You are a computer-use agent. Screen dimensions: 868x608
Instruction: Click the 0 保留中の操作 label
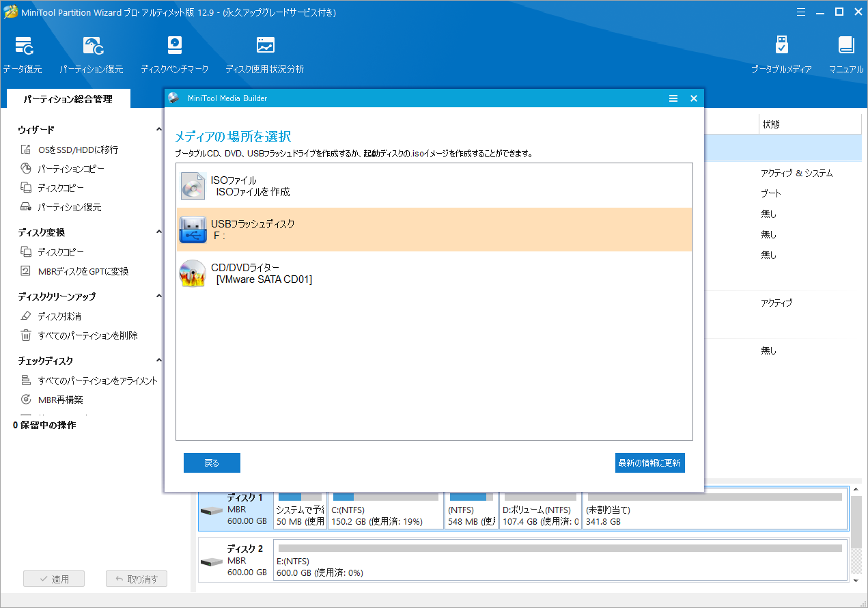tap(44, 425)
